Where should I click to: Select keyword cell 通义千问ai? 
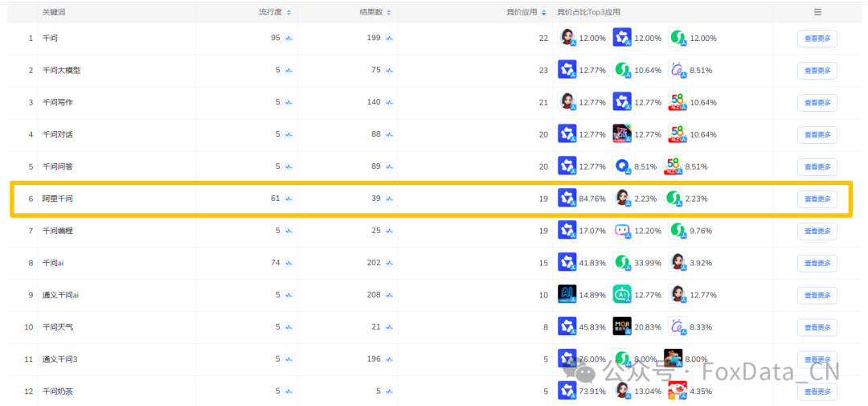point(61,295)
